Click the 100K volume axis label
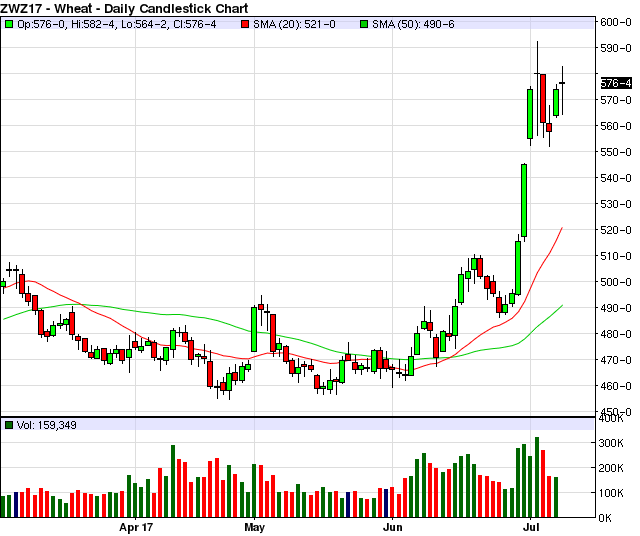The image size is (640, 536). click(x=611, y=493)
